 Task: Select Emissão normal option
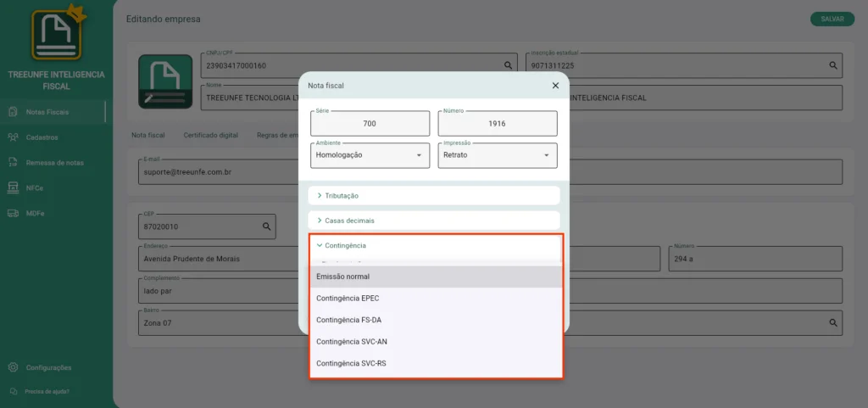point(436,277)
